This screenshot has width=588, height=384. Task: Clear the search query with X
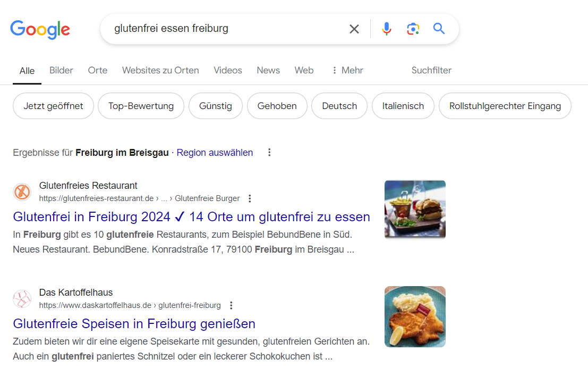click(x=354, y=29)
